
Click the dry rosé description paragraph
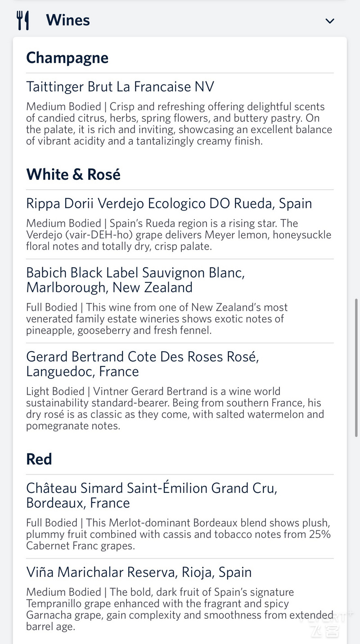tap(175, 408)
